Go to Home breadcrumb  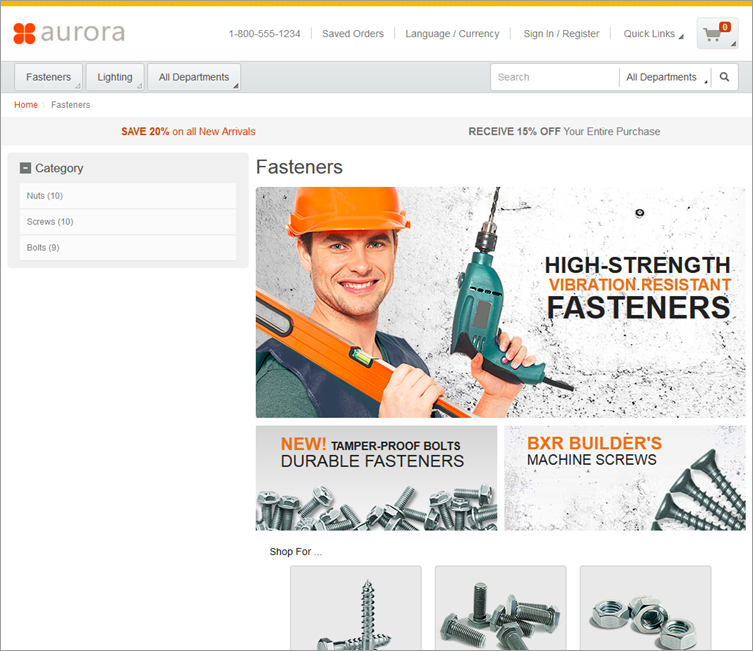tap(26, 105)
